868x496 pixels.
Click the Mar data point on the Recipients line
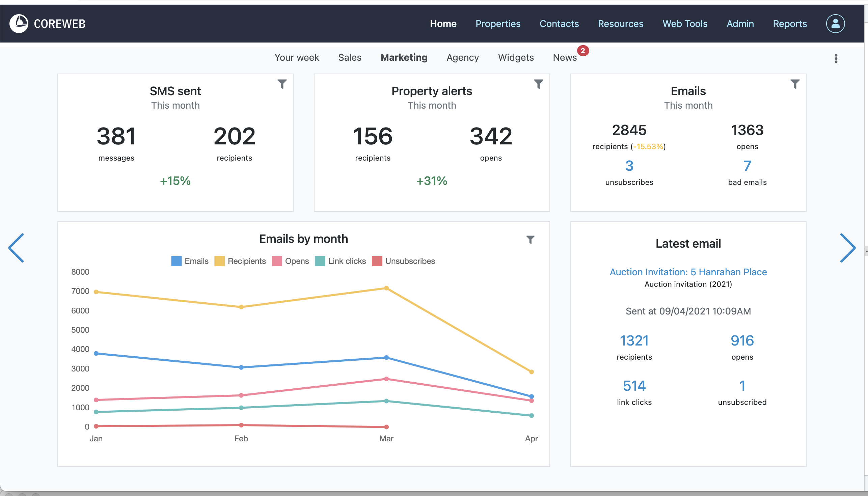[x=386, y=288]
